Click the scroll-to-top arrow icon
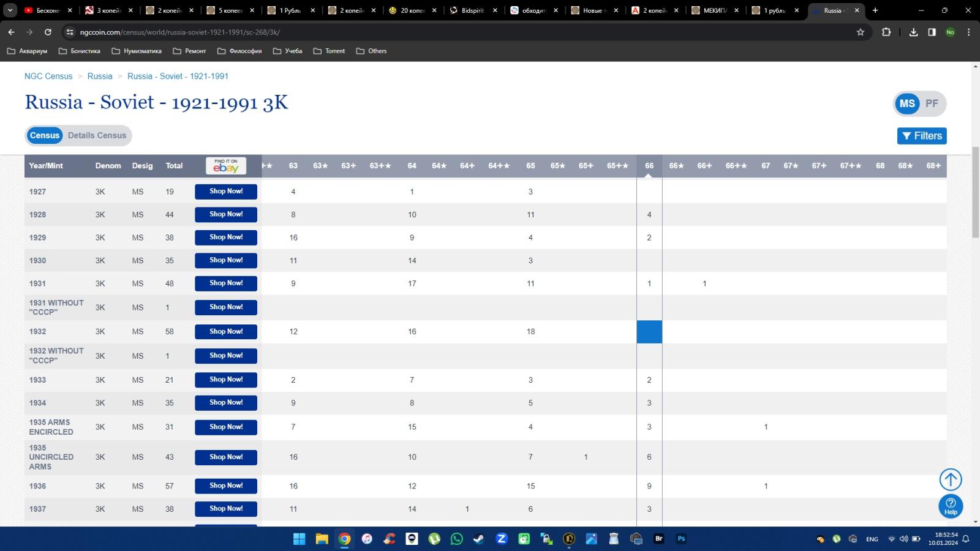The height and width of the screenshot is (551, 980). (x=951, y=479)
